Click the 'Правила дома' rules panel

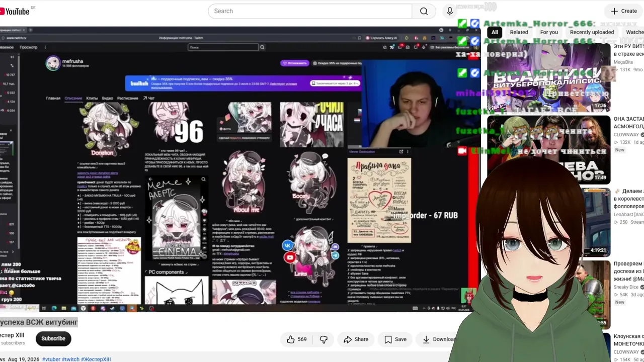click(x=379, y=200)
